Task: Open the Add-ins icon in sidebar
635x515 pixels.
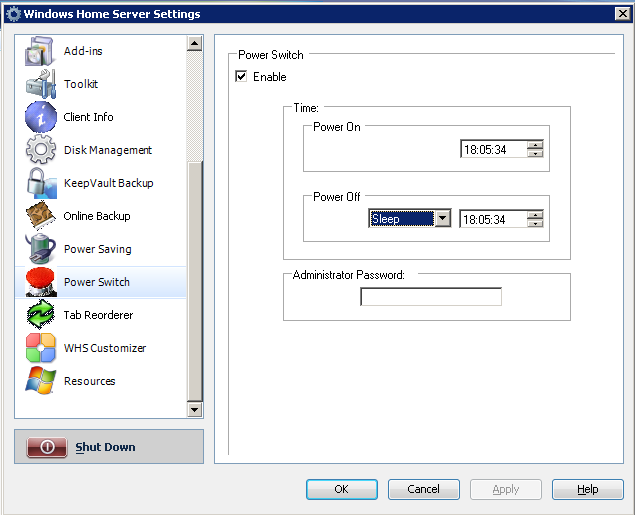Action: tap(40, 51)
